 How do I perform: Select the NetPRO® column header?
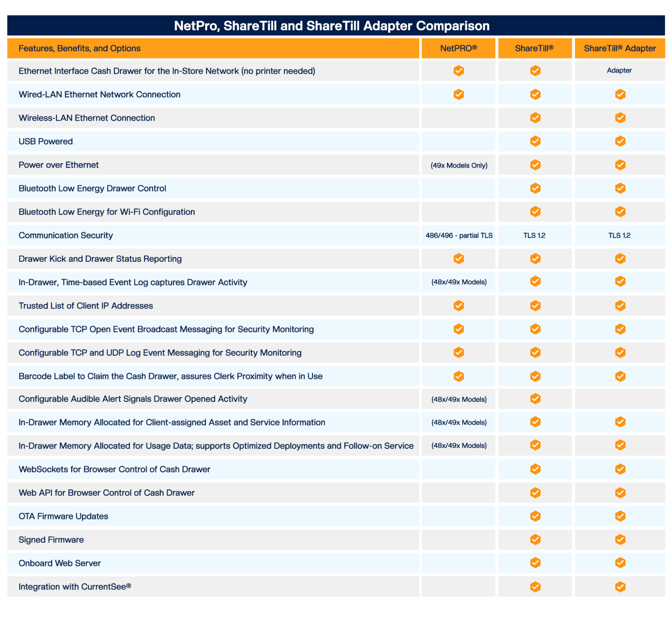pyautogui.click(x=458, y=49)
